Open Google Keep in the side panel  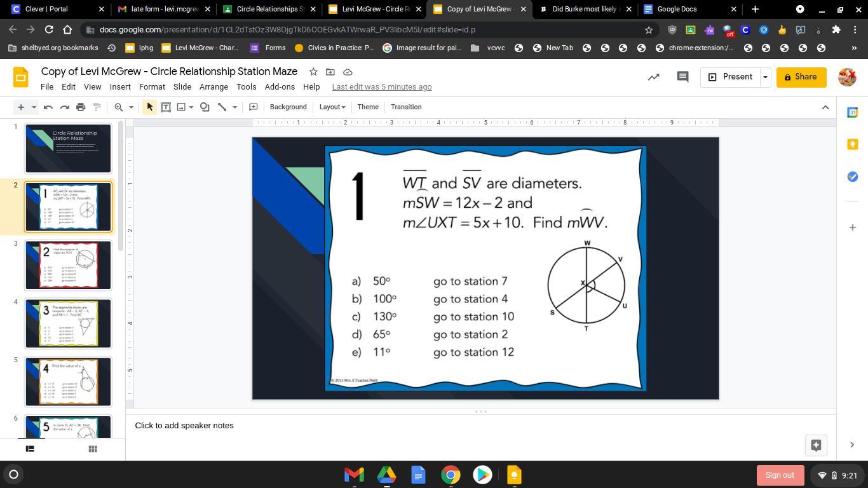(x=853, y=144)
